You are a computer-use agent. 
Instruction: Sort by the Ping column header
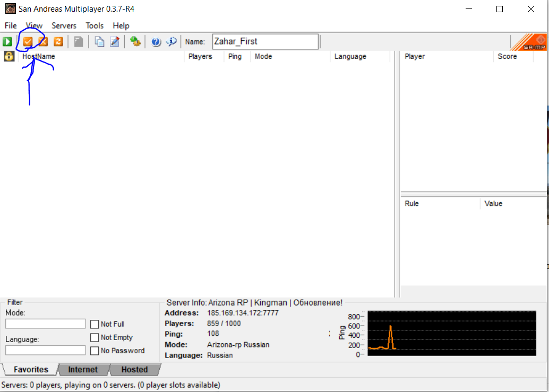(x=237, y=56)
